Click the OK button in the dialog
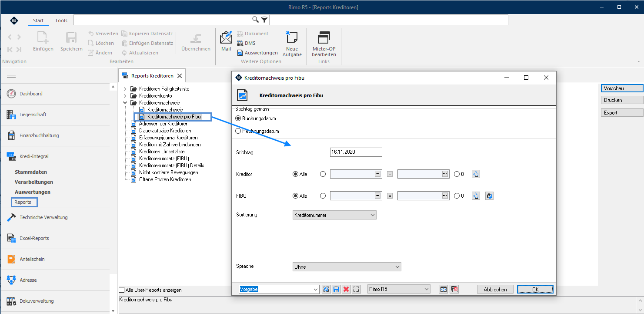The image size is (644, 314). 535,290
